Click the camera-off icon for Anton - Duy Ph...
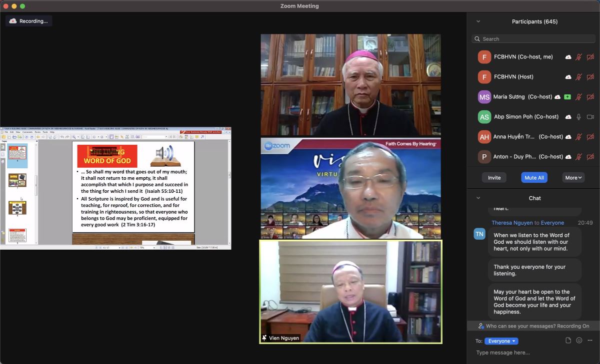The image size is (600, 364). [x=590, y=157]
